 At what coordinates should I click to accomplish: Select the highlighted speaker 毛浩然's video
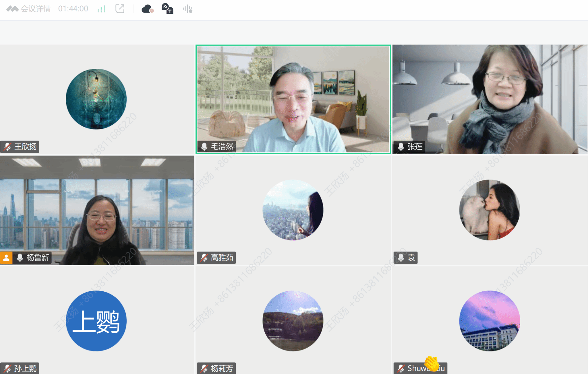click(x=293, y=99)
